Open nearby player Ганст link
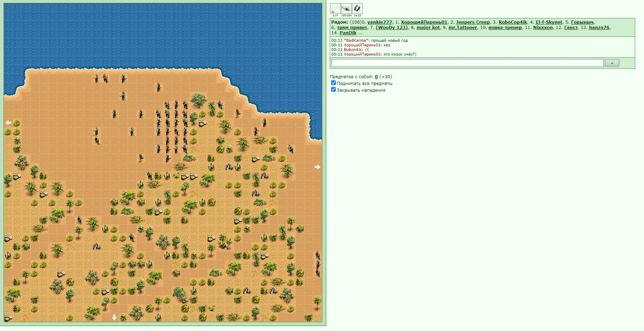This screenshot has width=644, height=331. coord(571,28)
